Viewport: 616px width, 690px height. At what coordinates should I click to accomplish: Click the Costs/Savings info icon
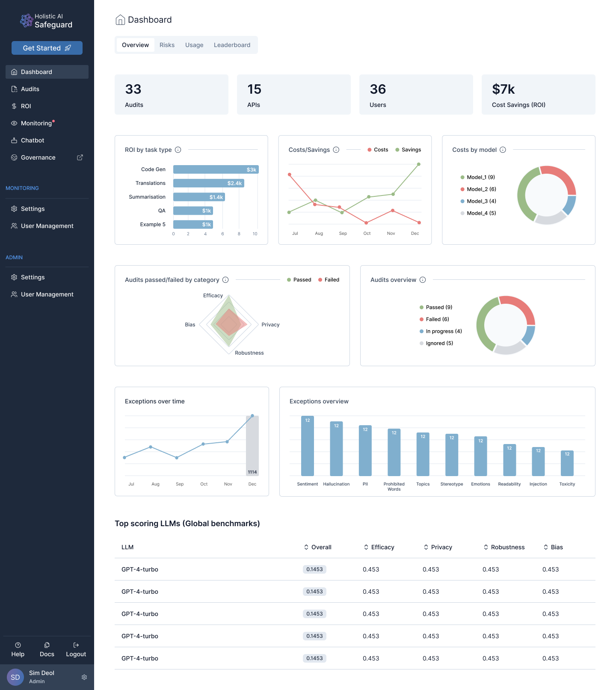336,150
